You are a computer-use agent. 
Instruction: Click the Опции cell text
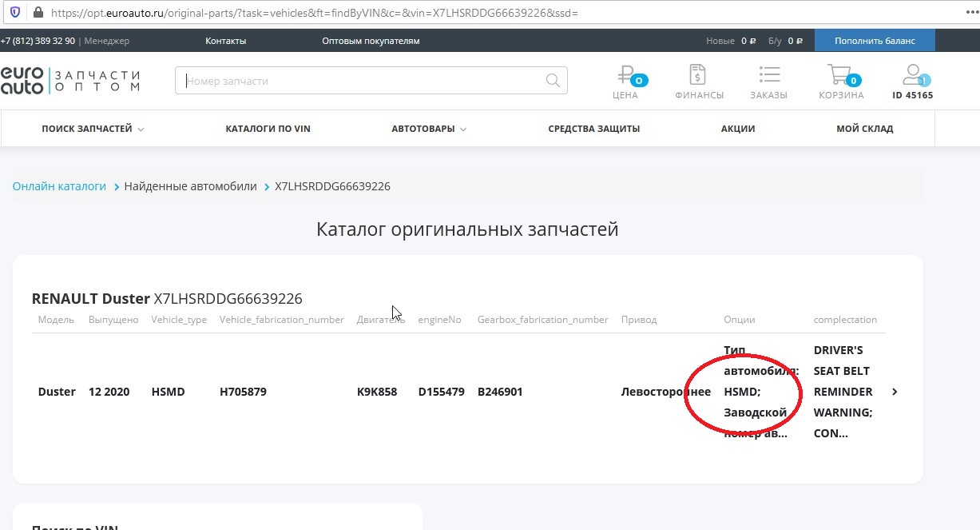tap(761, 392)
